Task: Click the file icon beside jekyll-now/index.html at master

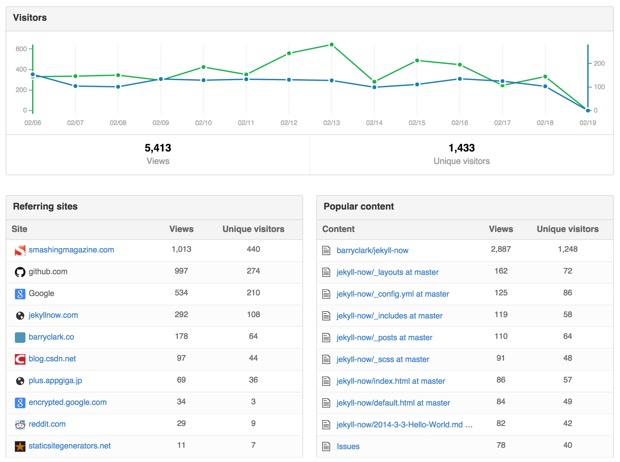Action: click(326, 381)
